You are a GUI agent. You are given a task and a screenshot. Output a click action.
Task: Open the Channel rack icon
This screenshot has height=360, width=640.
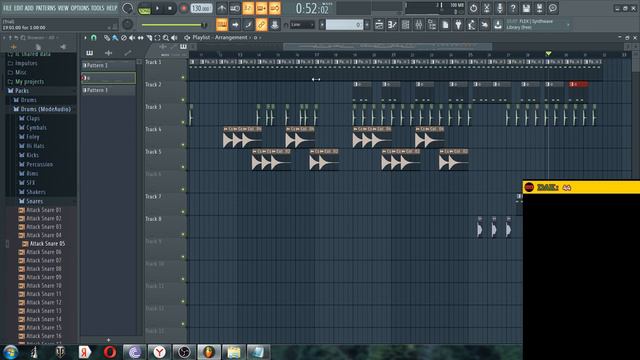(x=405, y=25)
